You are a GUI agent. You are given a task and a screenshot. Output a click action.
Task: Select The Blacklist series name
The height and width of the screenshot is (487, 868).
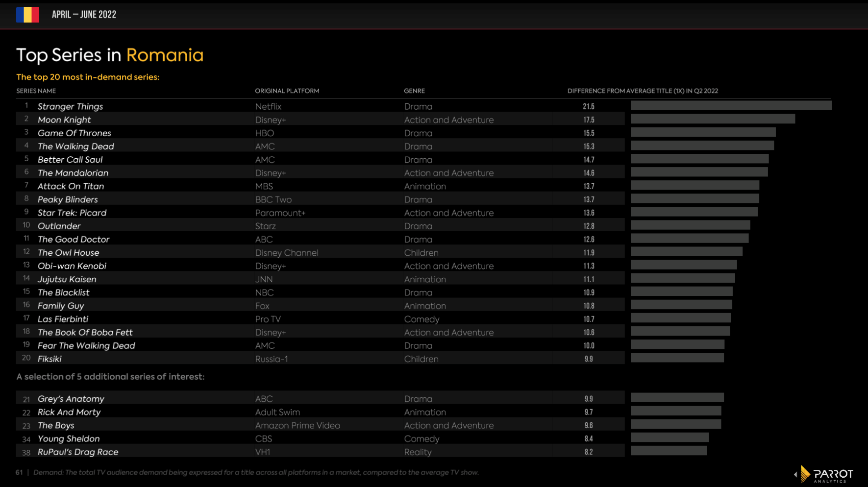tap(64, 292)
